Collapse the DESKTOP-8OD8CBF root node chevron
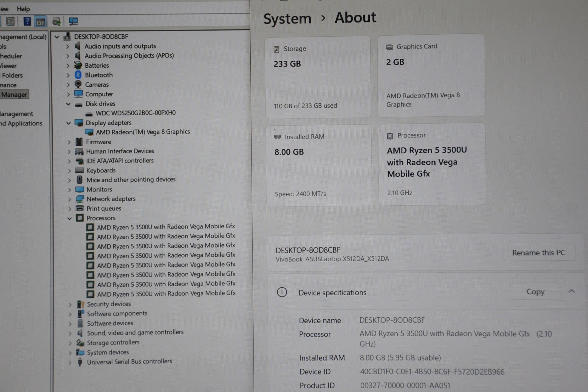Screen dimensions: 588x392 pos(57,37)
